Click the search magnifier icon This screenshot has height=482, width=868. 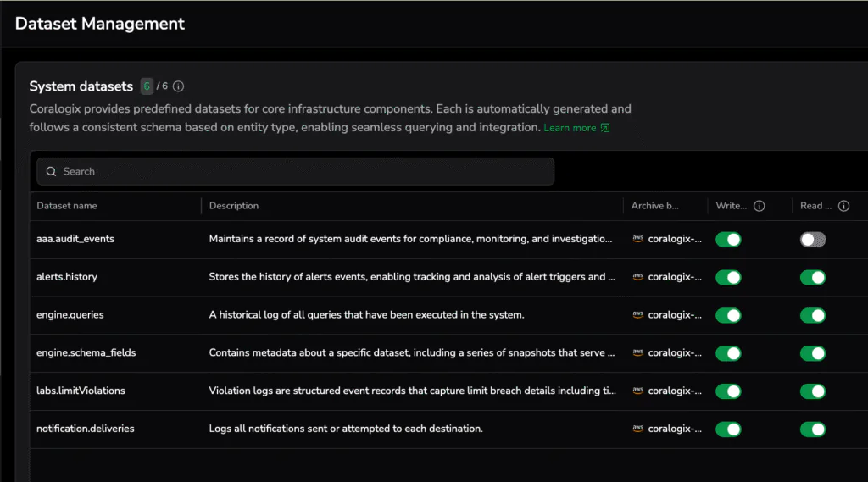51,172
